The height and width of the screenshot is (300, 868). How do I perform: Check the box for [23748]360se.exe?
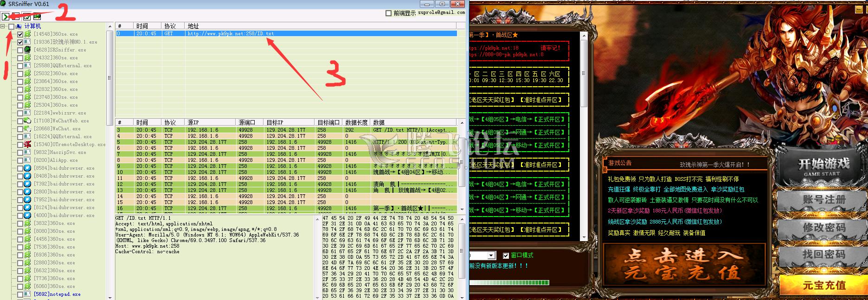pyautogui.click(x=20, y=97)
